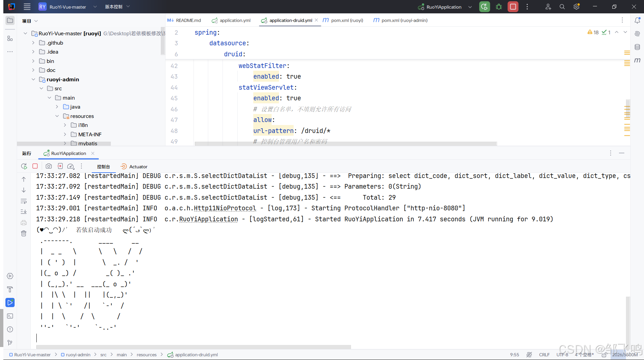644x360 pixels.
Task: Rerun application in Run panel toolbar
Action: [x=24, y=166]
